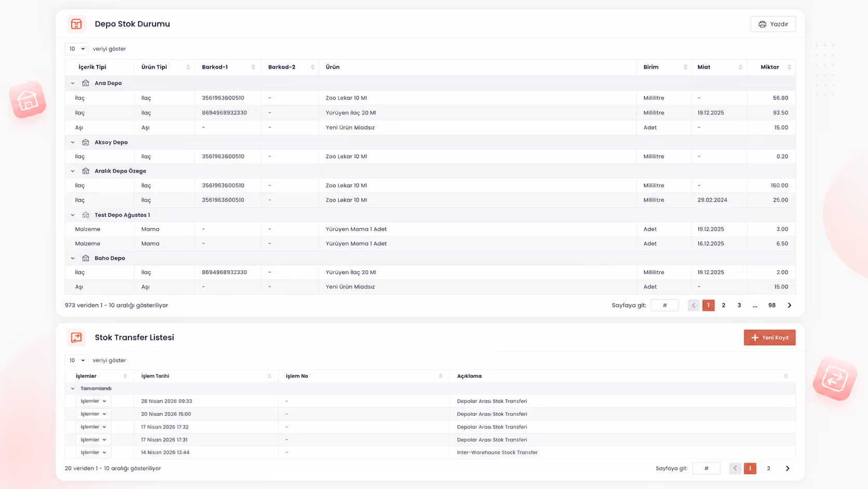This screenshot has height=489, width=868.
Task: Go to stock table page 3
Action: 739,306
